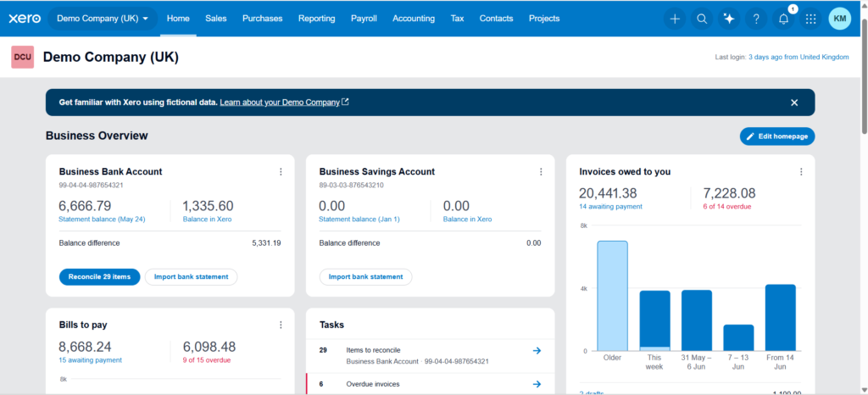This screenshot has width=868, height=395.
Task: Open the app launcher grid icon
Action: [811, 19]
